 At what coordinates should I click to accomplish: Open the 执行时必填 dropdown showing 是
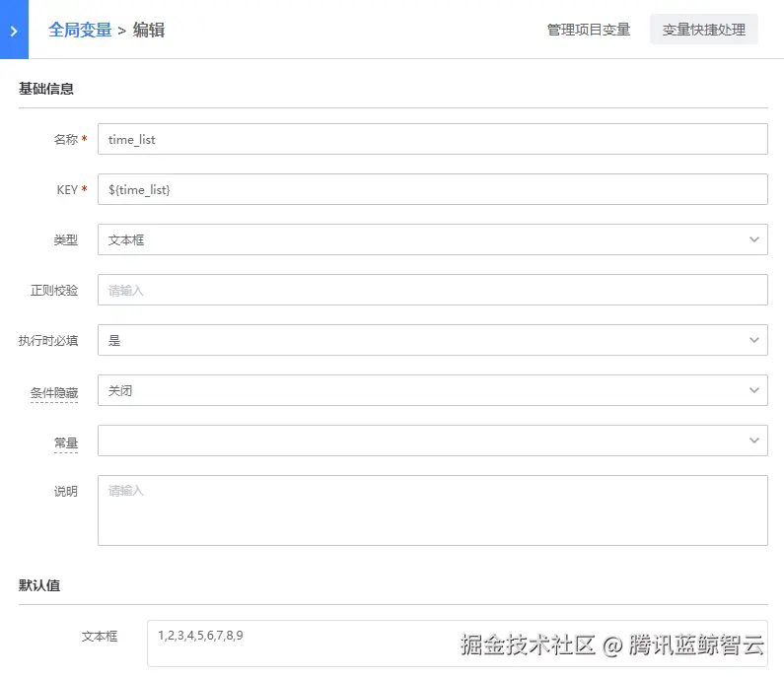coord(433,340)
